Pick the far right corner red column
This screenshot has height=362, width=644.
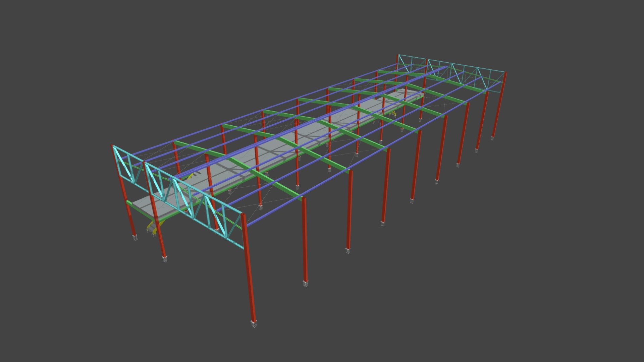(x=499, y=105)
